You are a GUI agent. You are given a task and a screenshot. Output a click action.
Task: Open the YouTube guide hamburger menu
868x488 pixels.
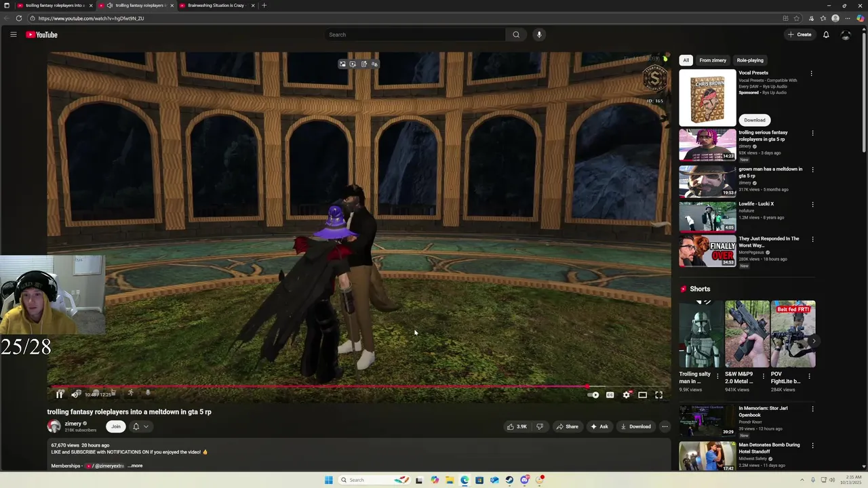13,35
